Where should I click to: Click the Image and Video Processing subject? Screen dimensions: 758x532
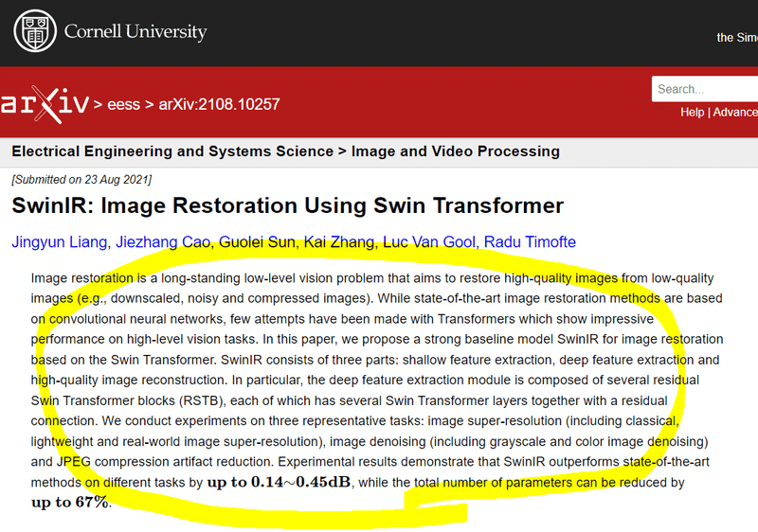456,151
